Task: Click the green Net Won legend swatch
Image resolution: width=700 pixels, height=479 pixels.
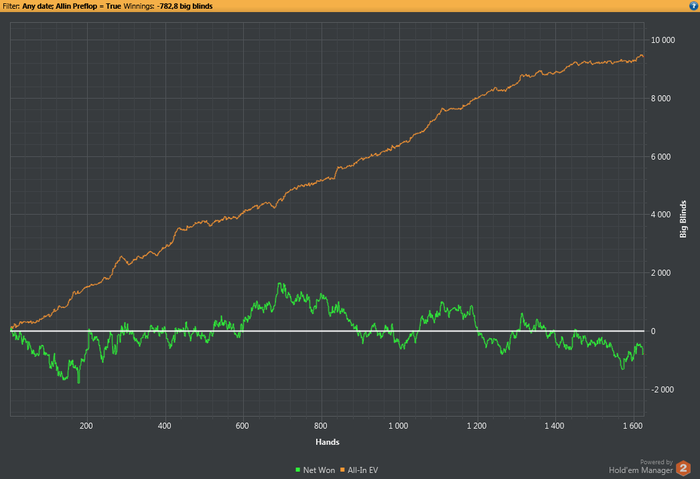Action: point(298,470)
